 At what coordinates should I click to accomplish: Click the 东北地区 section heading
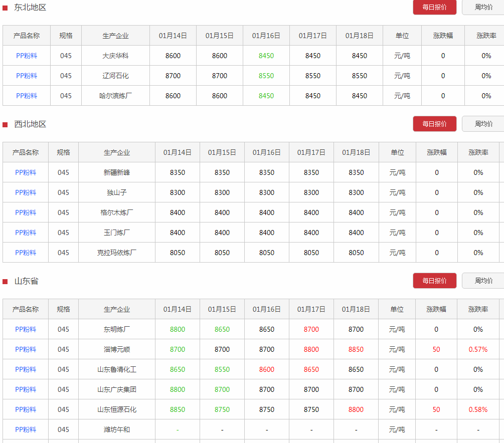[x=30, y=8]
